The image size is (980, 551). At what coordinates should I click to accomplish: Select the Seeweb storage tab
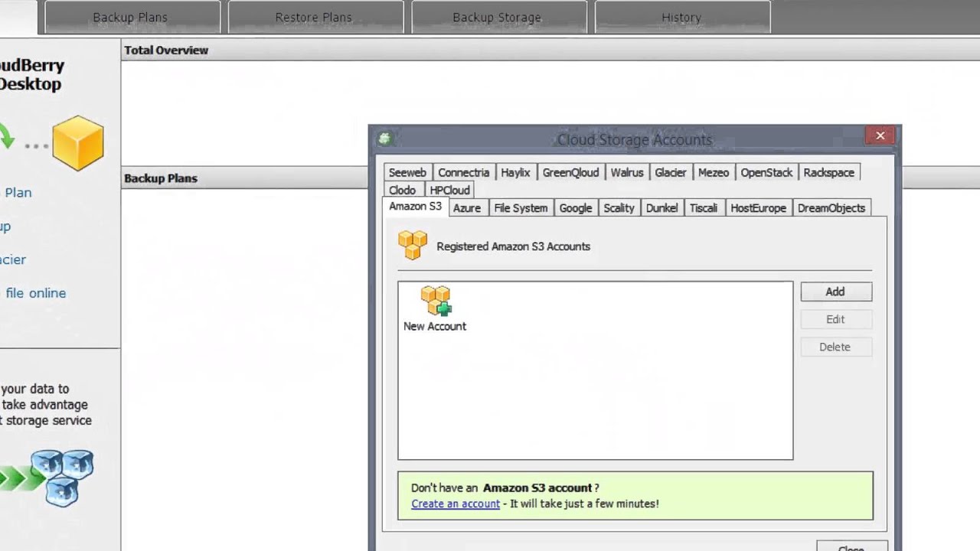pyautogui.click(x=407, y=172)
